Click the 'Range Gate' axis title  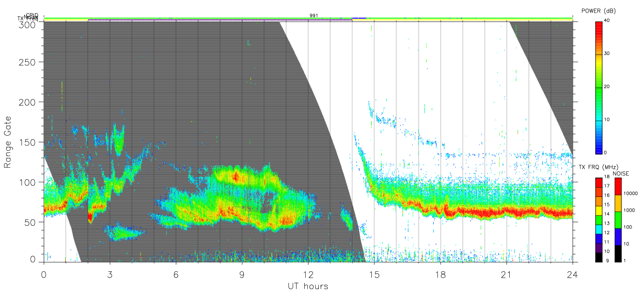[8, 142]
